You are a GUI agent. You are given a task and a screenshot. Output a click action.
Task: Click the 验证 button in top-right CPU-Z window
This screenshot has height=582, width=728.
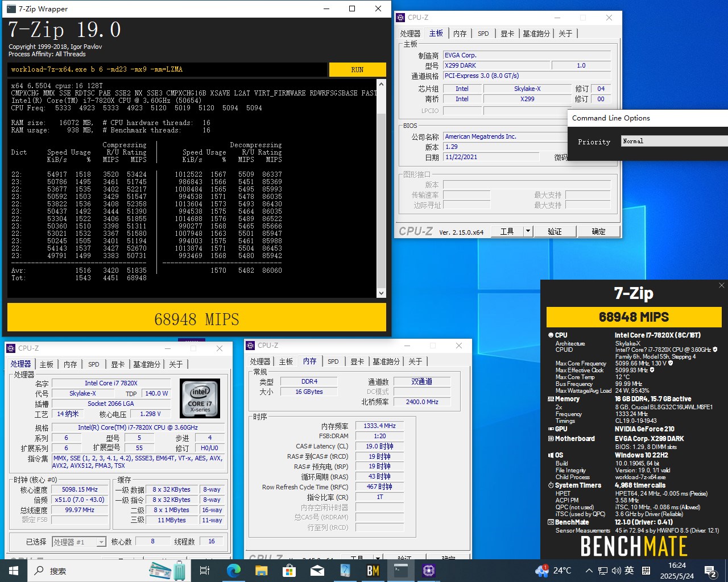point(555,231)
